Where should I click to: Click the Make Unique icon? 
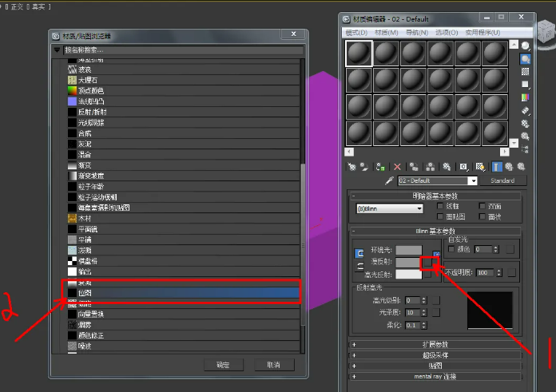click(x=431, y=167)
